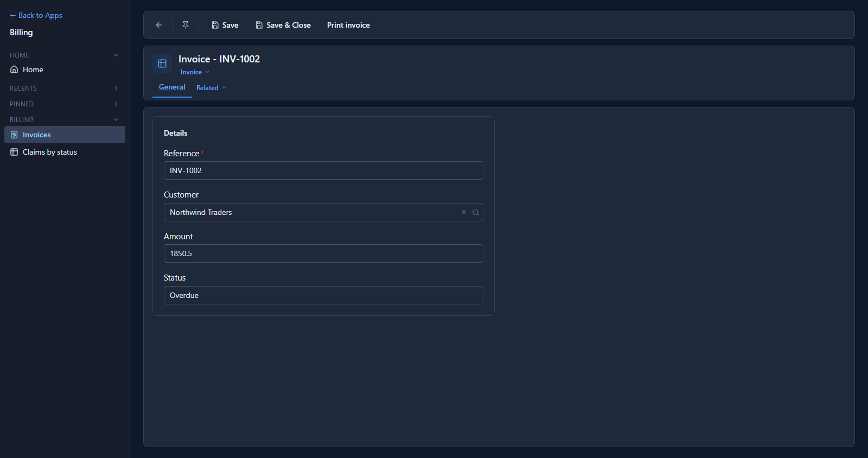Print invoice from the command bar
Viewport: 868px width, 458px height.
pos(348,25)
